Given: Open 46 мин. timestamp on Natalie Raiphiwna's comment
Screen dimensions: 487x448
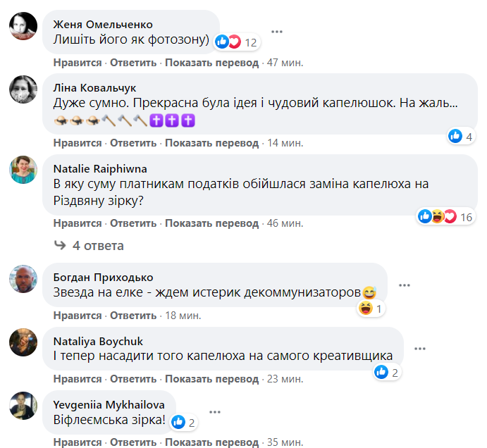Looking at the screenshot, I should click(285, 223).
